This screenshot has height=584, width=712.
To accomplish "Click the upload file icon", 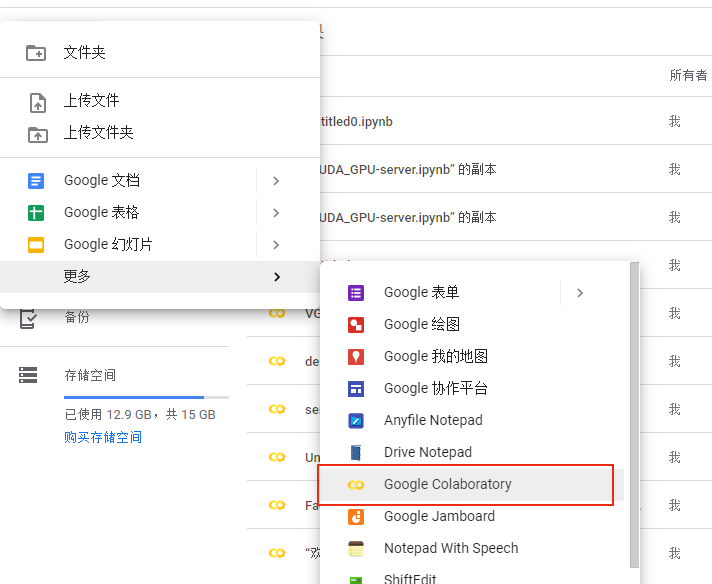I will (x=38, y=103).
